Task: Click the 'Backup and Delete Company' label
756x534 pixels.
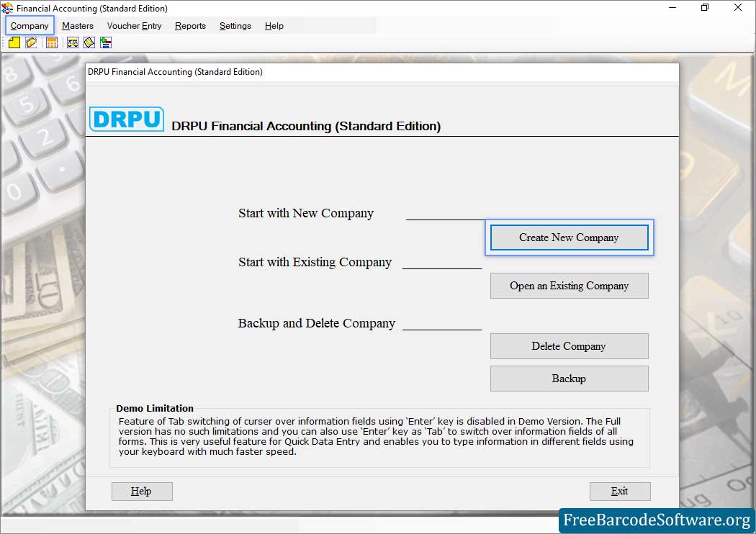Action: point(316,323)
